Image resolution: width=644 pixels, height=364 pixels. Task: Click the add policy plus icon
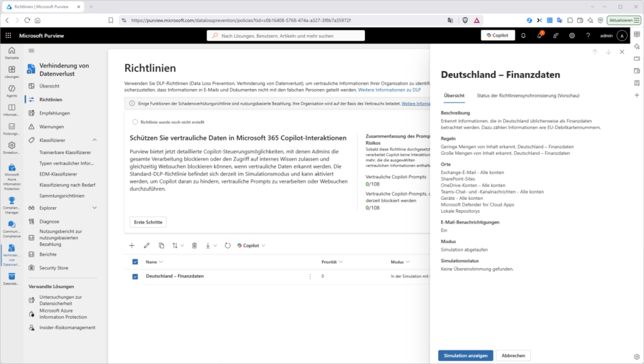[x=132, y=246]
